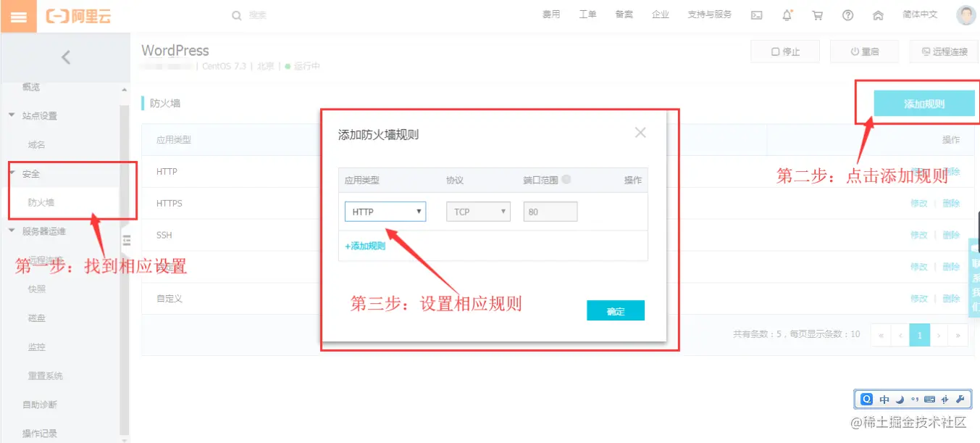Click 删除 in the HTTPS row
The height and width of the screenshot is (443, 980).
point(951,204)
